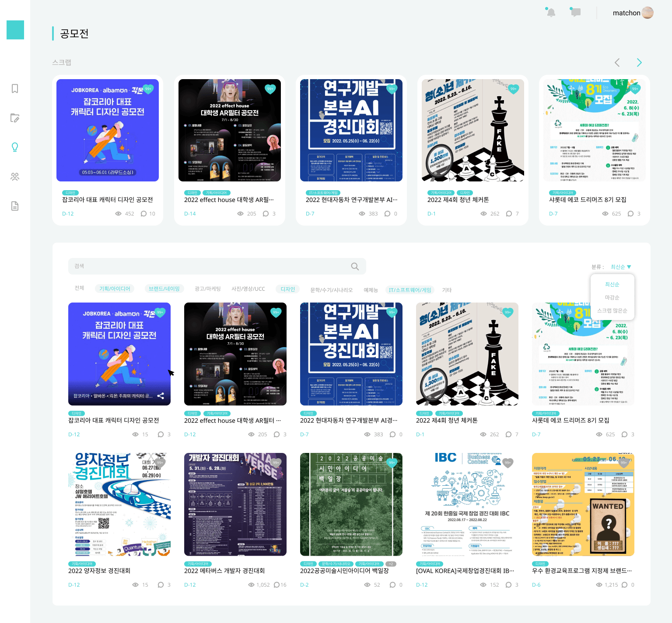Select the 사진/영상/UCC category filter
The height and width of the screenshot is (623, 672).
248,289
